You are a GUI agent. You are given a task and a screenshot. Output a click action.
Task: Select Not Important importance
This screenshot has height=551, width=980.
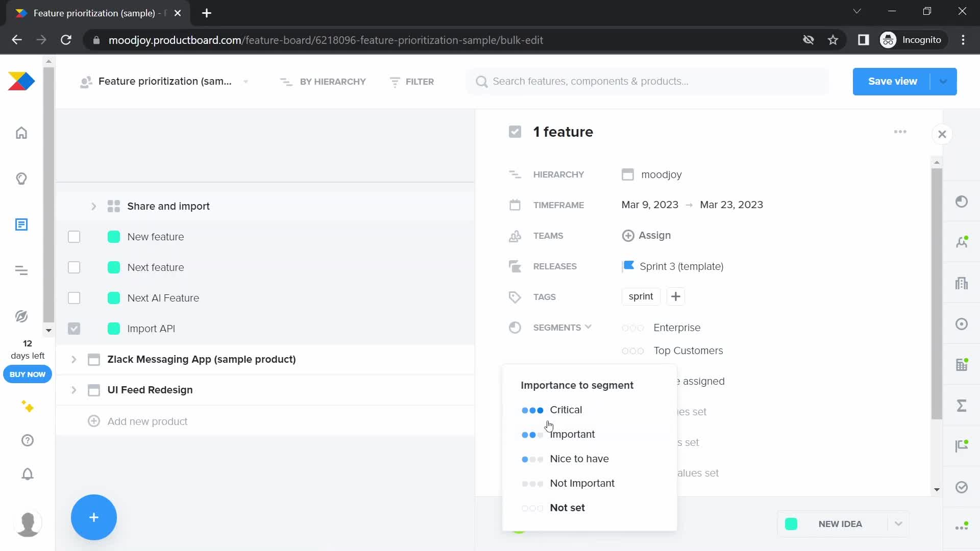pos(590,483)
